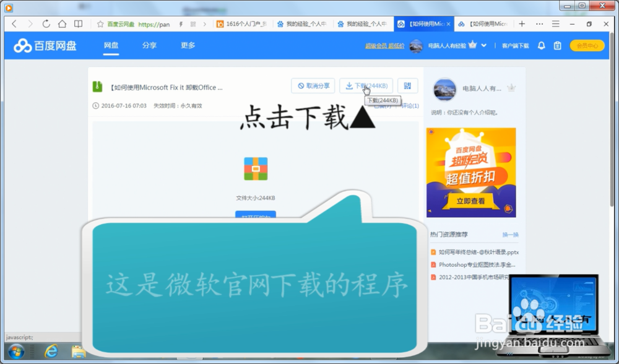Expand the account dropdown arrow

tap(483, 45)
